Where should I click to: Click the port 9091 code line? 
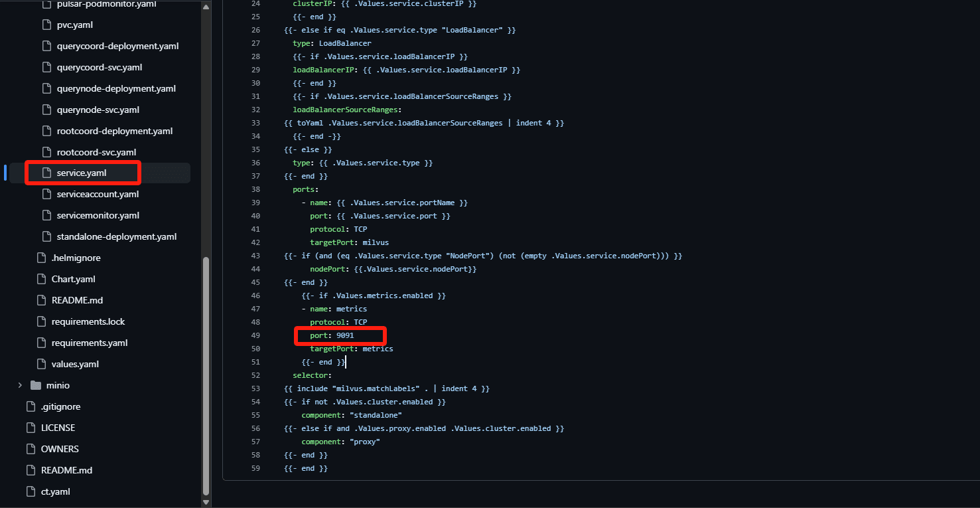pos(332,335)
